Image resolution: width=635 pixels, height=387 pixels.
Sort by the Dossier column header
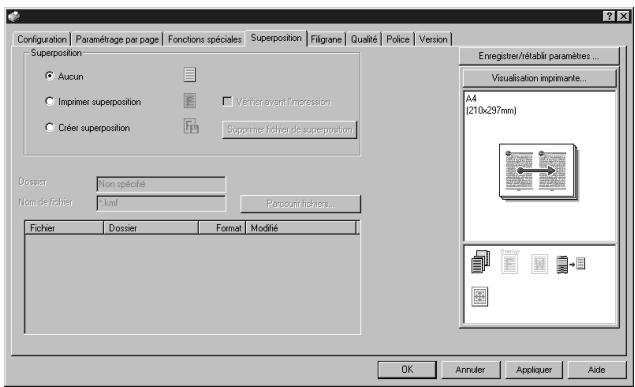click(x=151, y=228)
